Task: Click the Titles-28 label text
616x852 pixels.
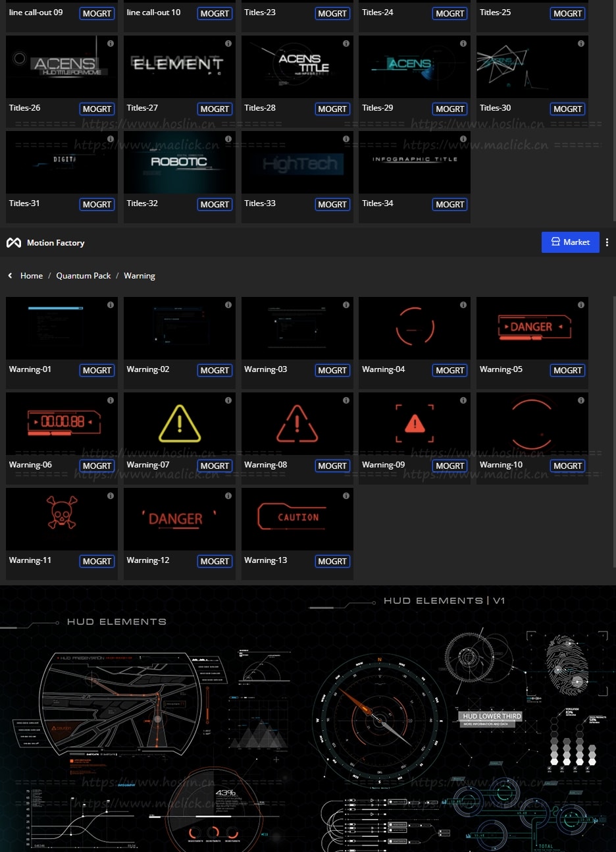Action: 260,108
